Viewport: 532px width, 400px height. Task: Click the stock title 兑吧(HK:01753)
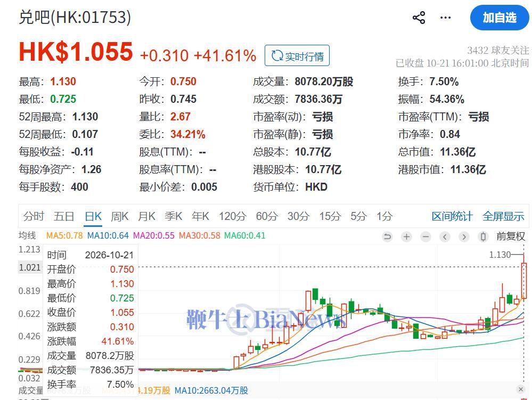(75, 17)
